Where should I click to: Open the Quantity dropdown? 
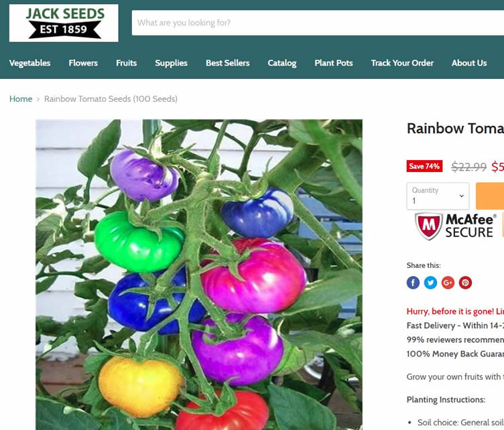click(x=438, y=196)
